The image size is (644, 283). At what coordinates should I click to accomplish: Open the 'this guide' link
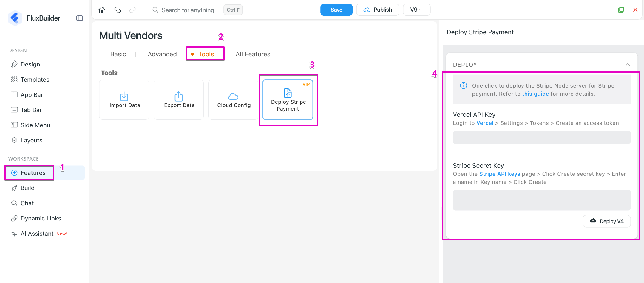(x=535, y=94)
